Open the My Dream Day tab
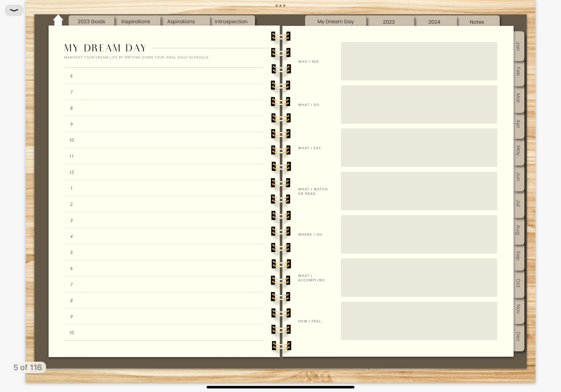561x392 pixels. tap(335, 21)
